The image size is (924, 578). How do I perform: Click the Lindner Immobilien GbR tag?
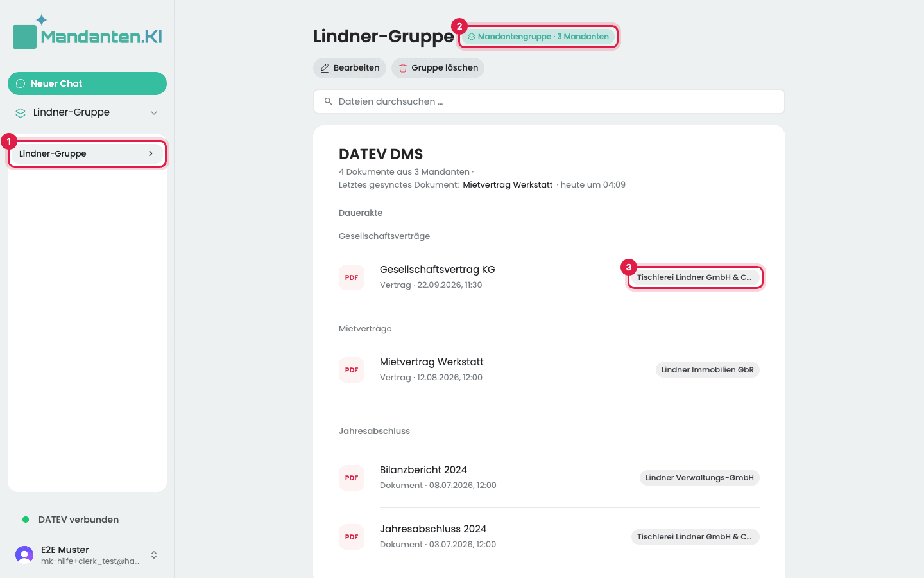[708, 370]
